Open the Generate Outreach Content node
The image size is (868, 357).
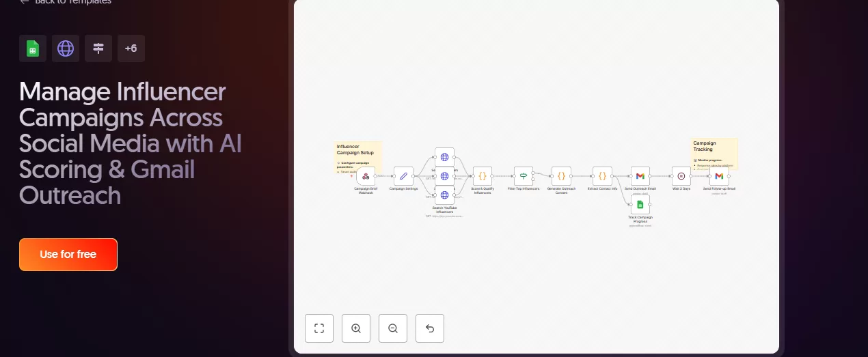pyautogui.click(x=561, y=176)
